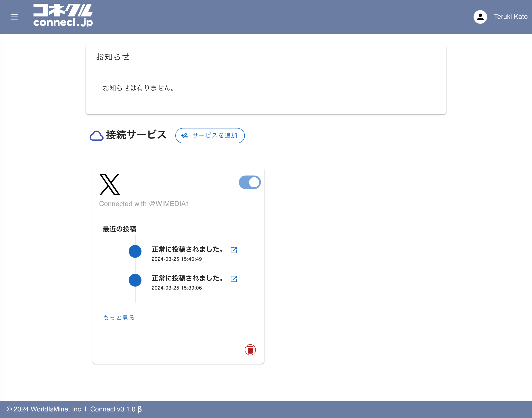532x418 pixels.
Task: Click the 2024-03-25 15:39:06 timestamp
Action: [x=177, y=288]
